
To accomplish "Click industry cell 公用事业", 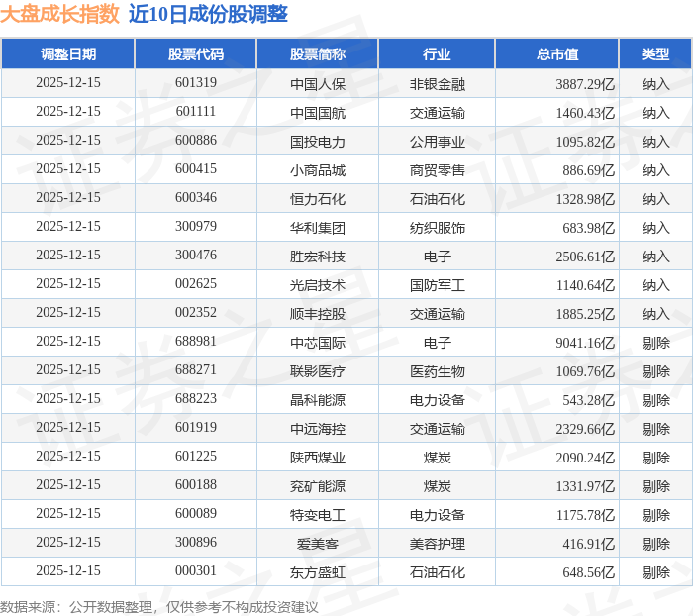I will (x=438, y=142).
